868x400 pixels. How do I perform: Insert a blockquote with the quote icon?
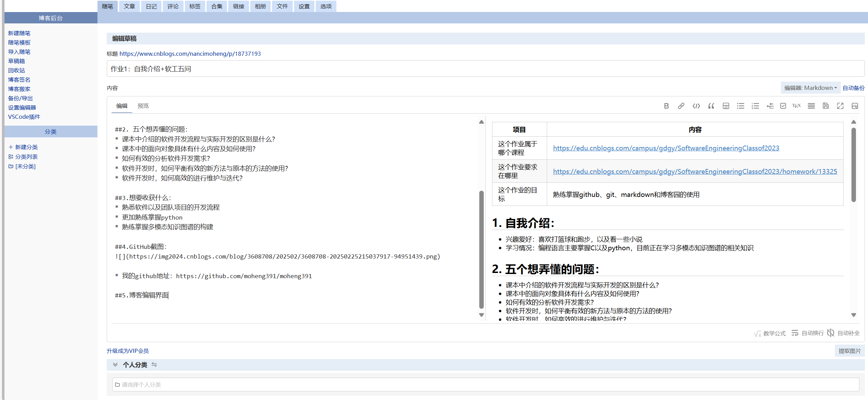pyautogui.click(x=711, y=106)
